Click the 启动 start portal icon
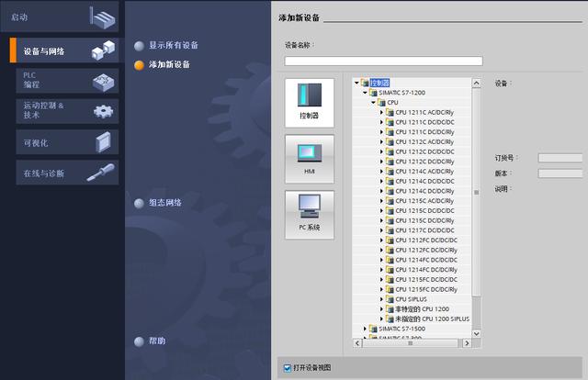Viewport: 588px width, 380px height. [102, 17]
